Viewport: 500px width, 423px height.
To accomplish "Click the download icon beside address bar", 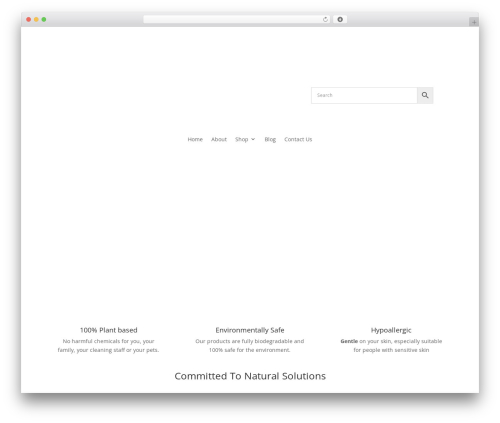I will click(340, 19).
